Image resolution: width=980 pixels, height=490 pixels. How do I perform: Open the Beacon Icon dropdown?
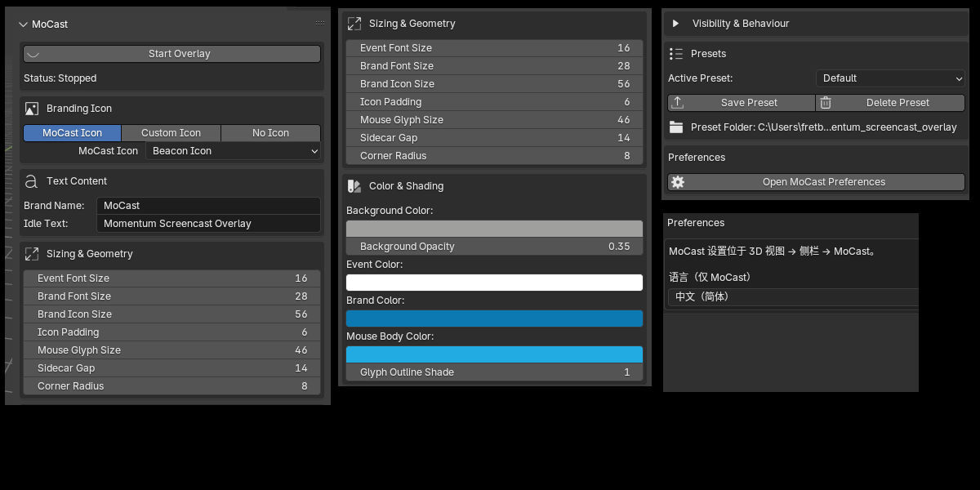233,151
